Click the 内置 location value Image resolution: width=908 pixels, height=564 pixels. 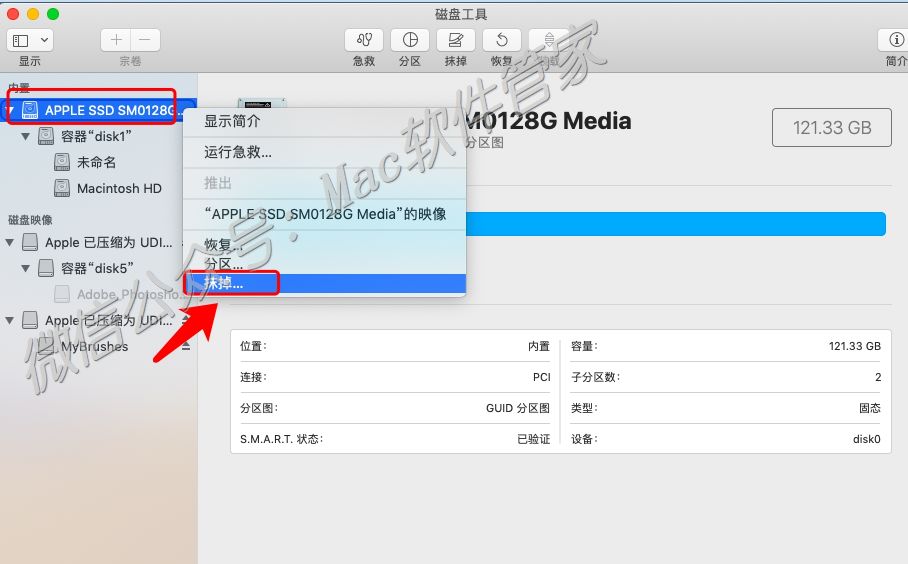coord(539,346)
